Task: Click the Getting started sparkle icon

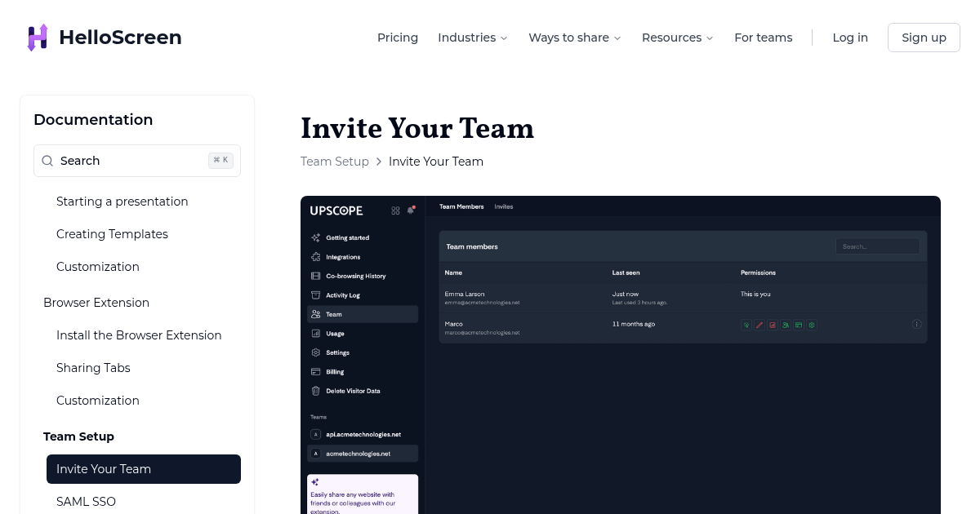Action: 315,237
